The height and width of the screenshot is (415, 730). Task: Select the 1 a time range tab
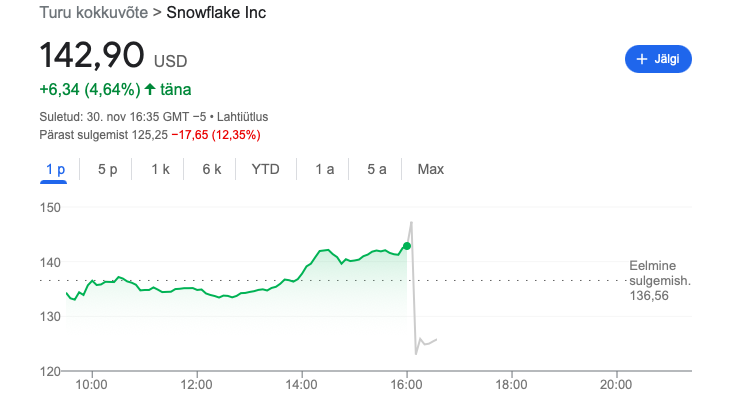pyautogui.click(x=324, y=169)
